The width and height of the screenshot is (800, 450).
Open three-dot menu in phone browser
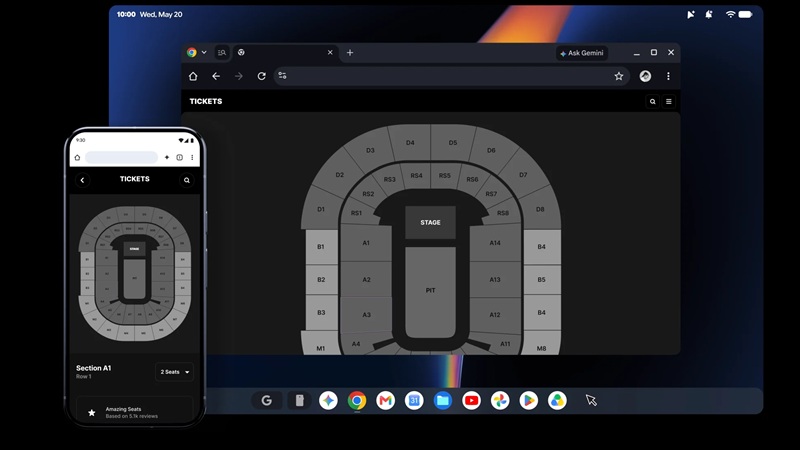pos(192,158)
